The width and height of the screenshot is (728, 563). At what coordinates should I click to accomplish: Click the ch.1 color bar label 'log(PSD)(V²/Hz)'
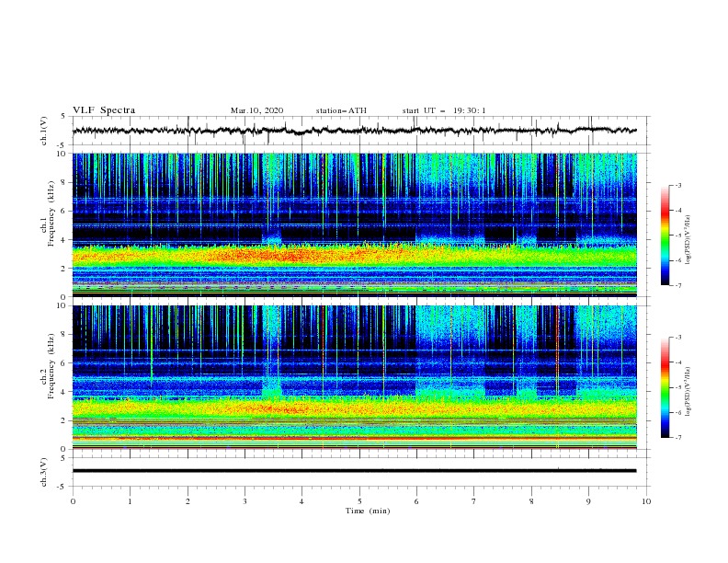point(688,240)
